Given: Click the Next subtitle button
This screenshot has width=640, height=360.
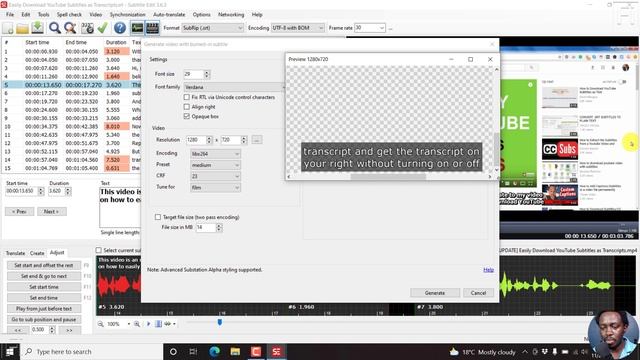Looking at the screenshot, I should [x=51, y=211].
